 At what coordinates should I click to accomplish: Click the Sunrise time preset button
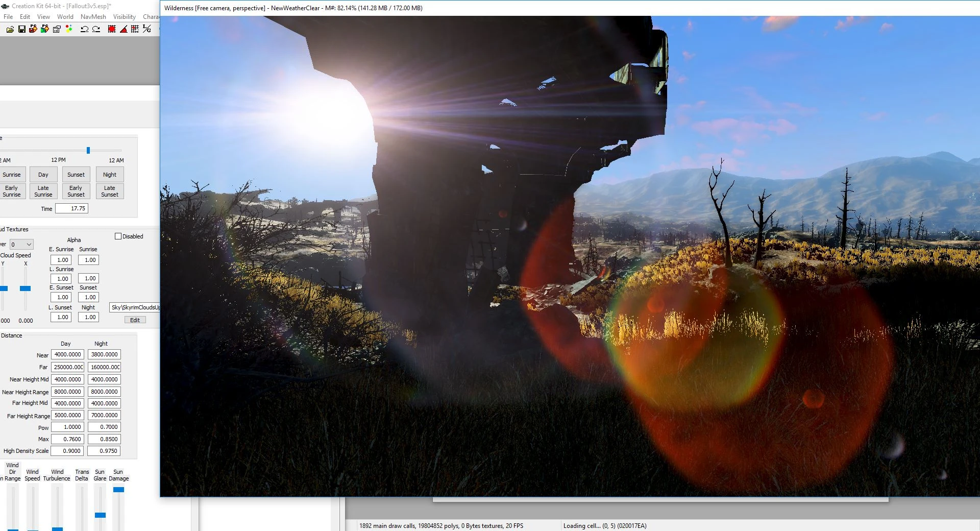coord(12,175)
